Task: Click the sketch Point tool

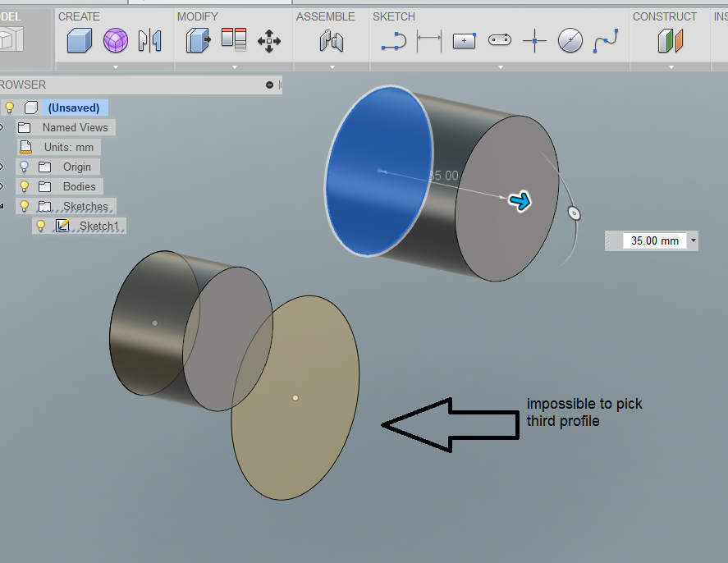Action: point(534,41)
